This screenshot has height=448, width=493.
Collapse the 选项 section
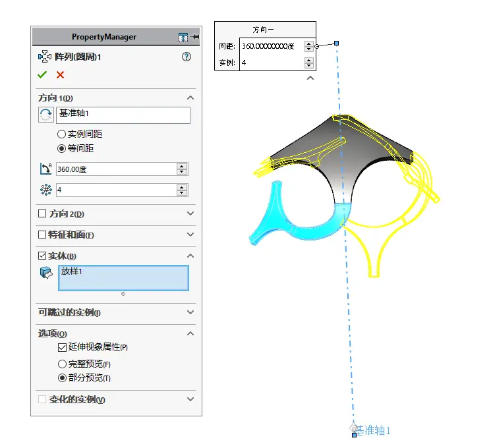click(x=190, y=333)
